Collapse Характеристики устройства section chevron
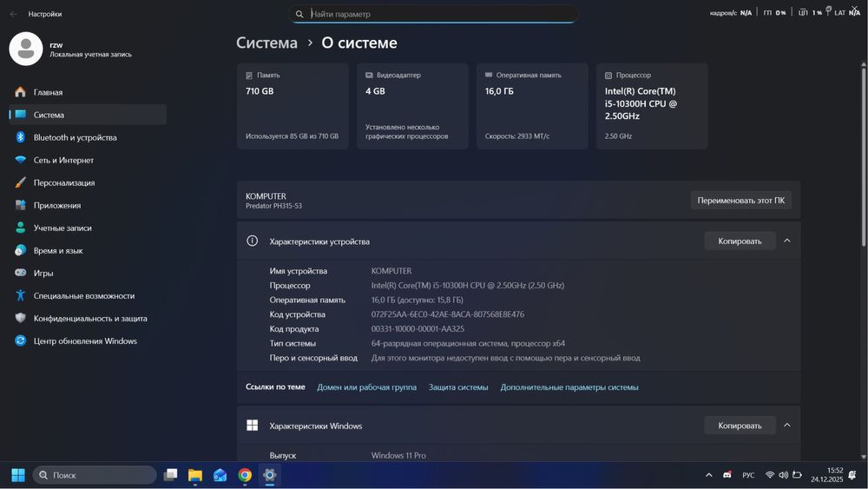The width and height of the screenshot is (868, 489). pos(786,241)
